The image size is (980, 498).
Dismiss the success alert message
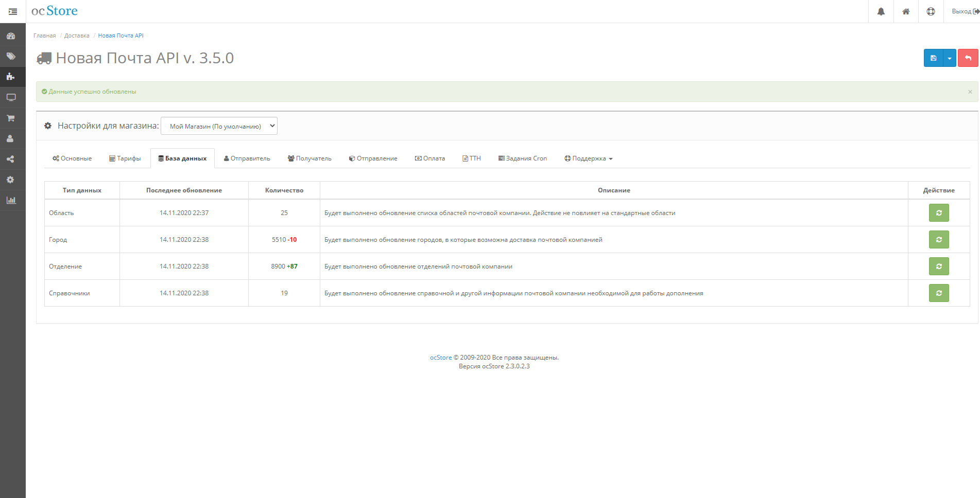pyautogui.click(x=970, y=92)
